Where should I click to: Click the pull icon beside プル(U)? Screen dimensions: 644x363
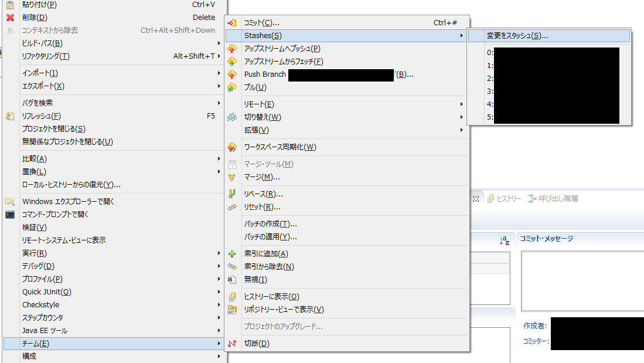point(232,87)
